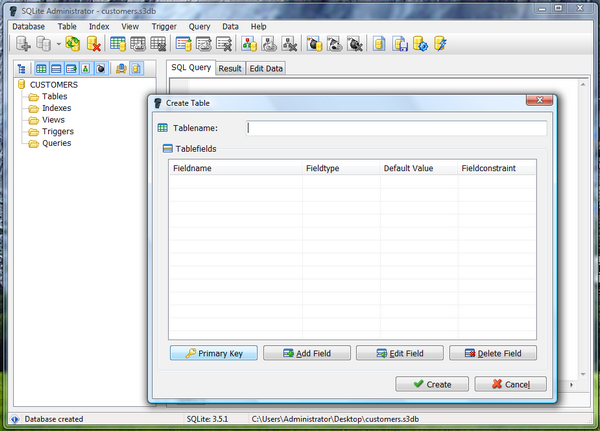Click the greyed Edit index toolbar icon
The image size is (600, 431).
point(204,44)
